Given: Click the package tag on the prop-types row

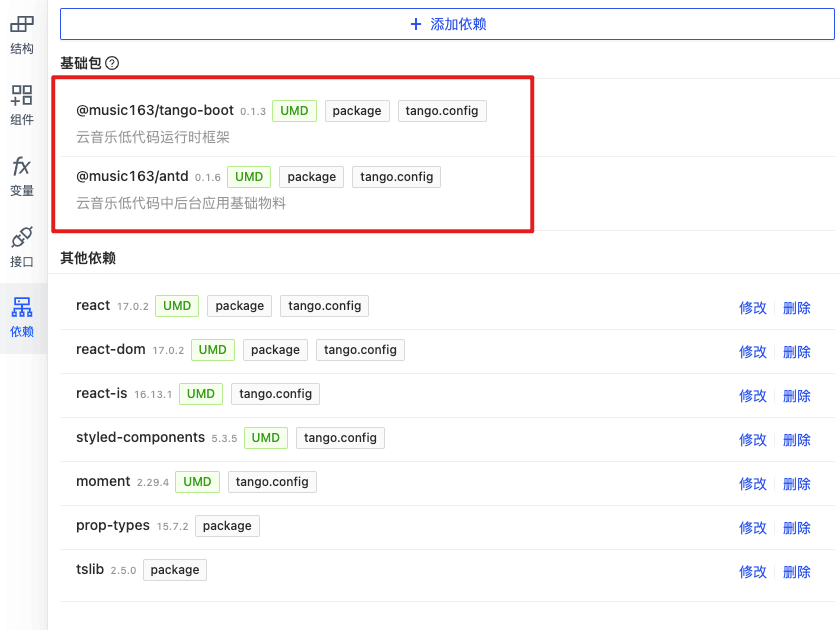Looking at the screenshot, I should tap(227, 526).
